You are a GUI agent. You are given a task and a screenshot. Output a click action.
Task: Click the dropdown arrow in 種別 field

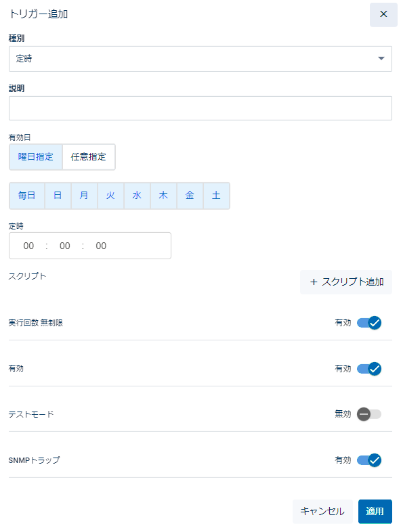pos(381,59)
